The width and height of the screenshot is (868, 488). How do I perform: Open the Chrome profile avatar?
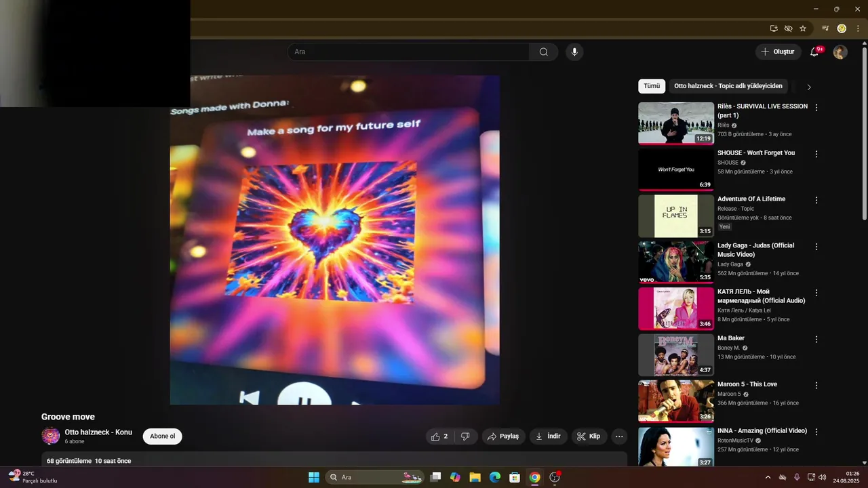[x=842, y=28]
